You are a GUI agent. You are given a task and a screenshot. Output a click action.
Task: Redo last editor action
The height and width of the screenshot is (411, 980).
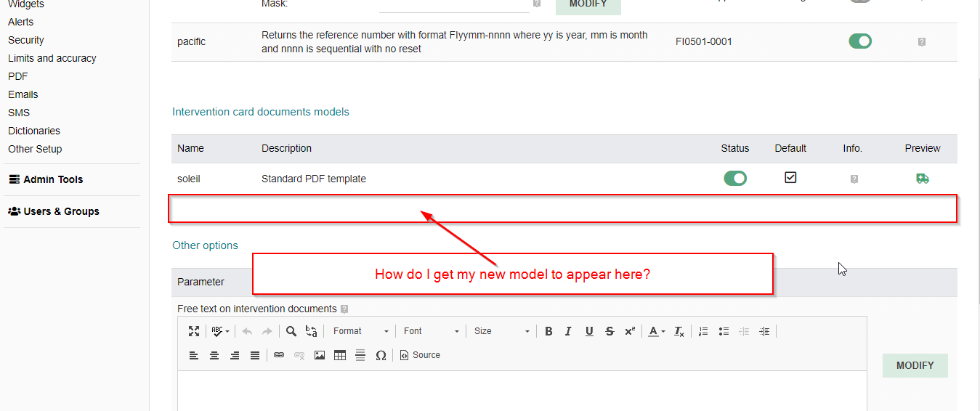click(x=267, y=331)
